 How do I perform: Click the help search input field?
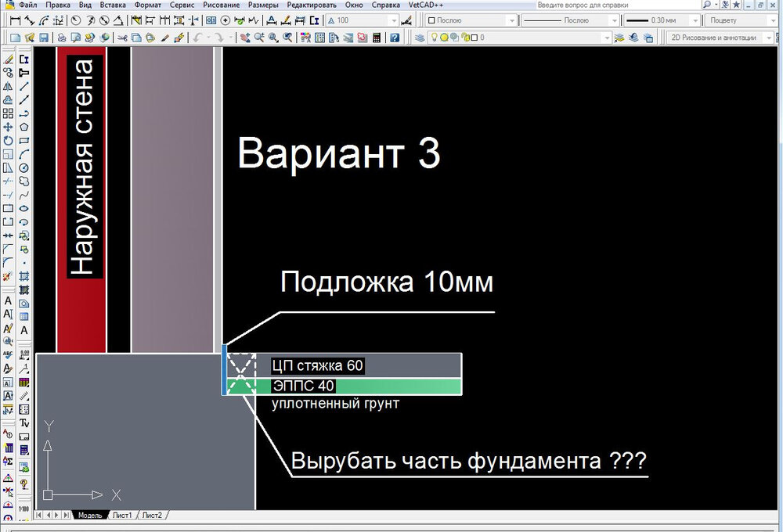point(619,5)
